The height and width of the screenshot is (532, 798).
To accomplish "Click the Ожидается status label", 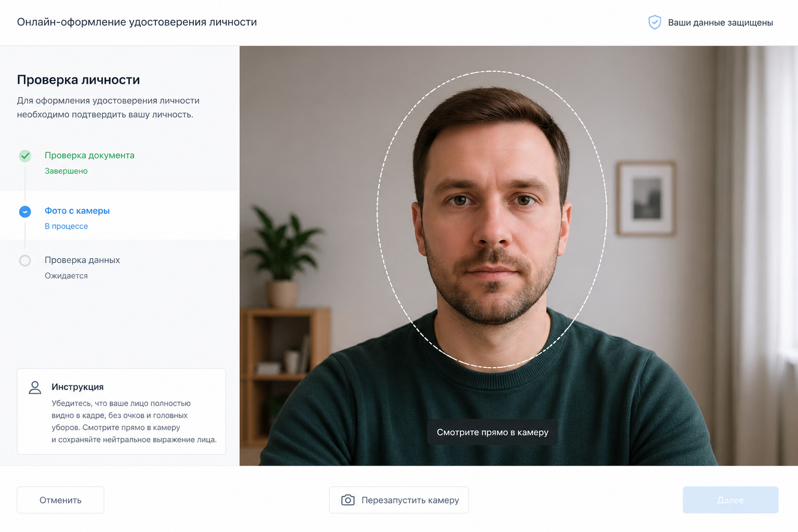I will point(66,276).
